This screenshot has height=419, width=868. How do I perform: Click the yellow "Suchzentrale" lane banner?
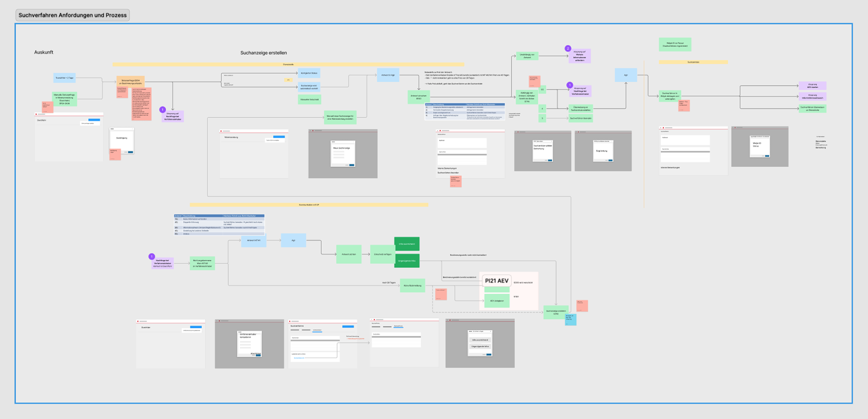[693, 62]
